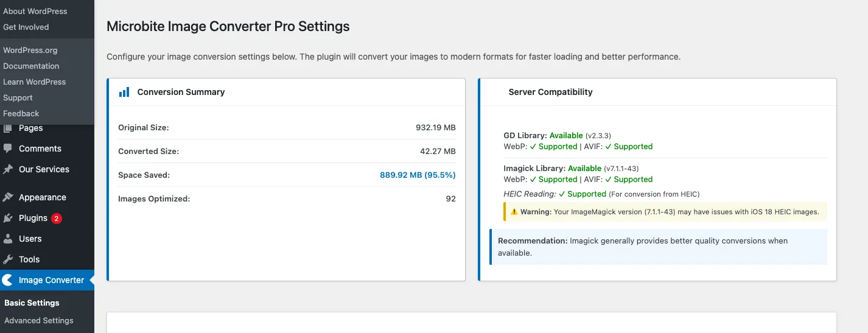Click the Images Optimized label
Screen dimensions: 868x333
click(x=154, y=198)
